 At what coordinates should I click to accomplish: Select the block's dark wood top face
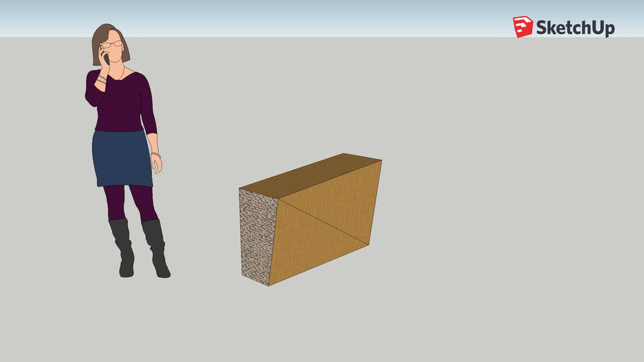pyautogui.click(x=311, y=174)
